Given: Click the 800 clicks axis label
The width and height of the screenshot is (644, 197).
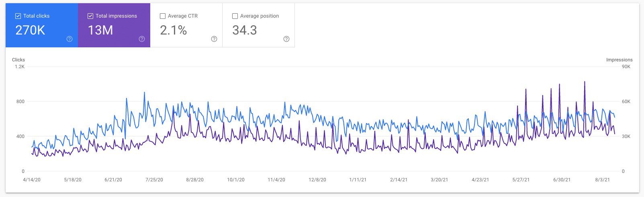Looking at the screenshot, I should tap(20, 102).
